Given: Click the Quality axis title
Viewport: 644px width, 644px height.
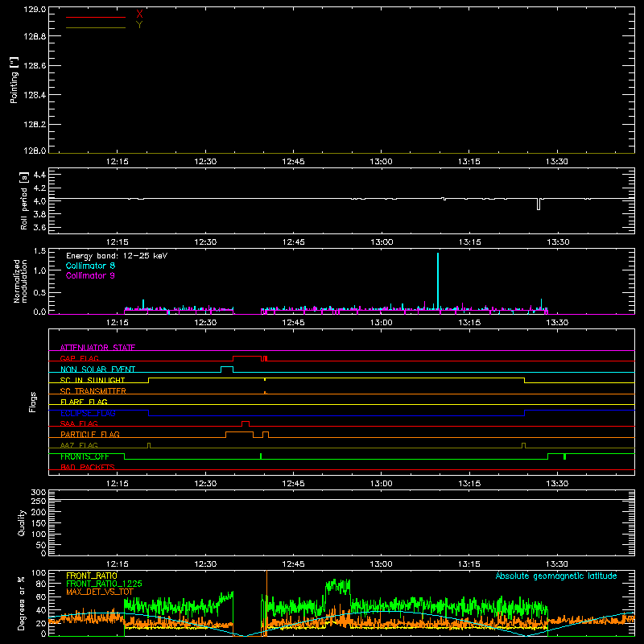Looking at the screenshot, I should coord(22,522).
